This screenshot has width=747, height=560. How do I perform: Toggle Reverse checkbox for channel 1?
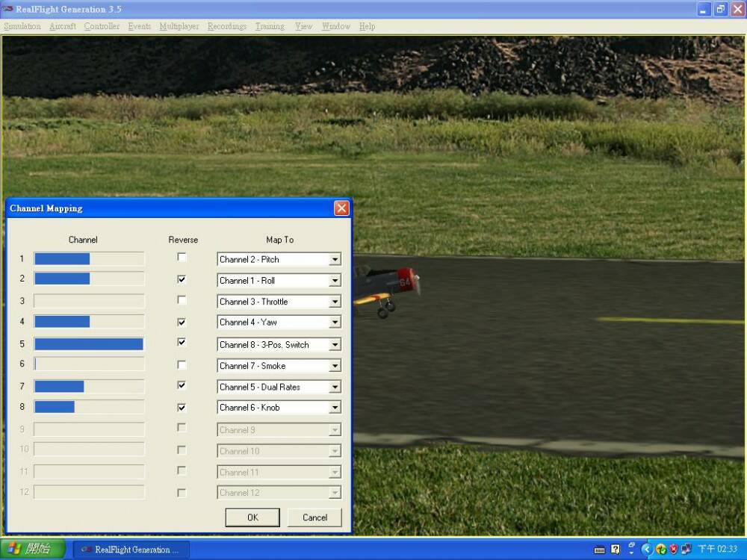click(x=182, y=257)
